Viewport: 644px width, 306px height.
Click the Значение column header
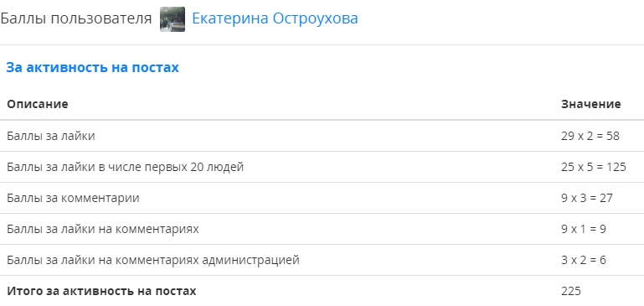[591, 104]
